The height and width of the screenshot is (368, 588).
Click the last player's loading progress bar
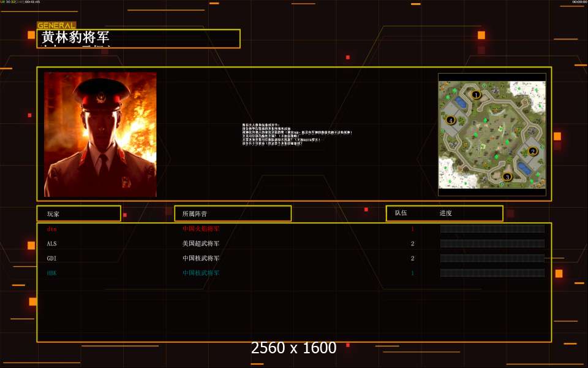pyautogui.click(x=492, y=272)
